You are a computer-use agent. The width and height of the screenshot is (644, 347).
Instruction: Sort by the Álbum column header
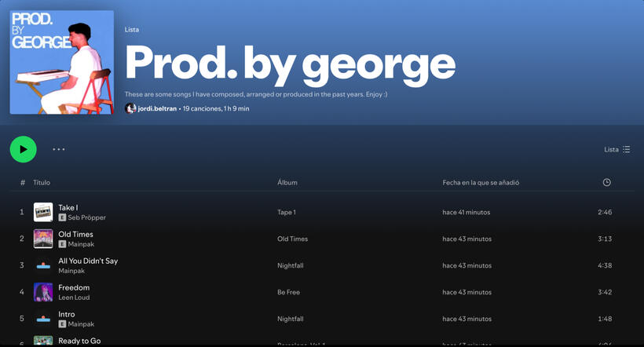(287, 183)
